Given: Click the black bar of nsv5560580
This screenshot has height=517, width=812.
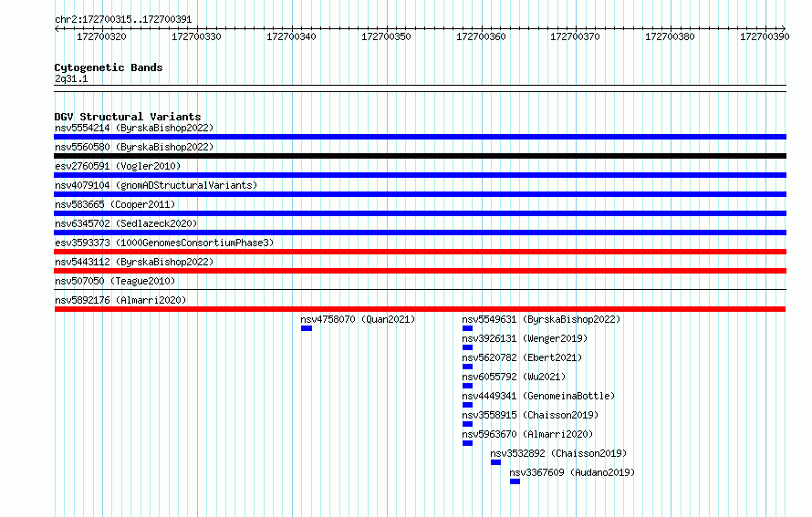Looking at the screenshot, I should pyautogui.click(x=420, y=156).
